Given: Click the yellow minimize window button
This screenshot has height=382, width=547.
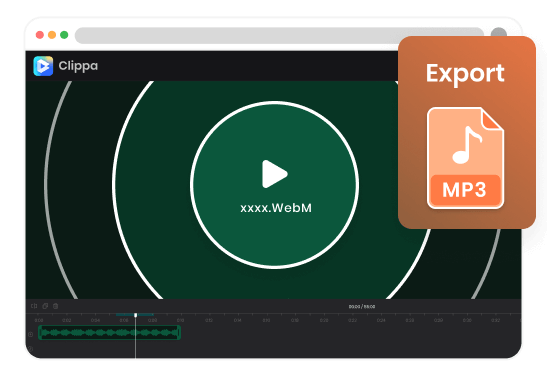Looking at the screenshot, I should point(52,35).
